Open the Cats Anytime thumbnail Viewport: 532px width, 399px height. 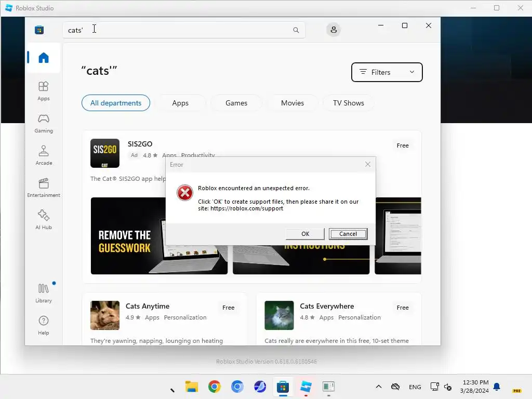point(105,315)
